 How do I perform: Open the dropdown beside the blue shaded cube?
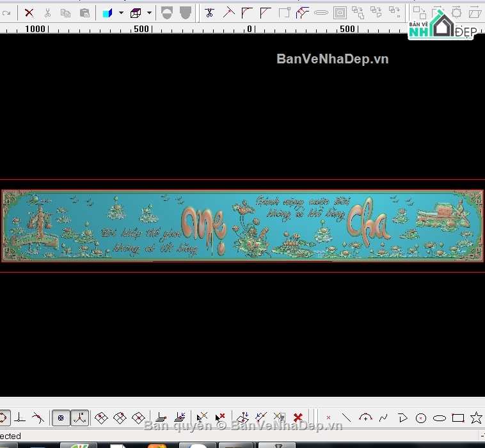coord(121,13)
